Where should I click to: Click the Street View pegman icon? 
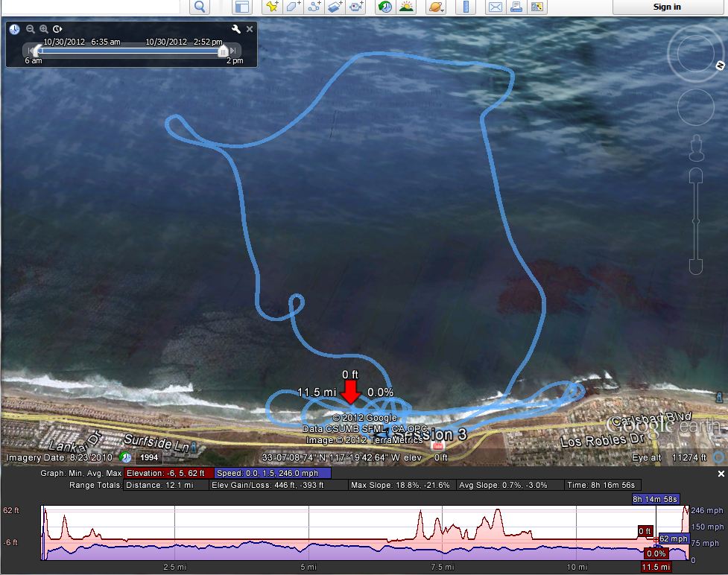click(x=696, y=148)
